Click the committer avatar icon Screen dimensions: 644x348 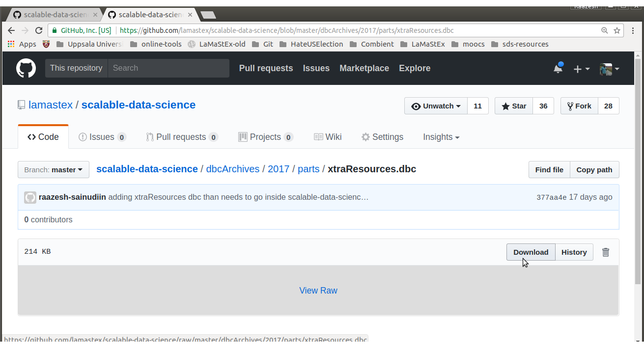coord(30,197)
